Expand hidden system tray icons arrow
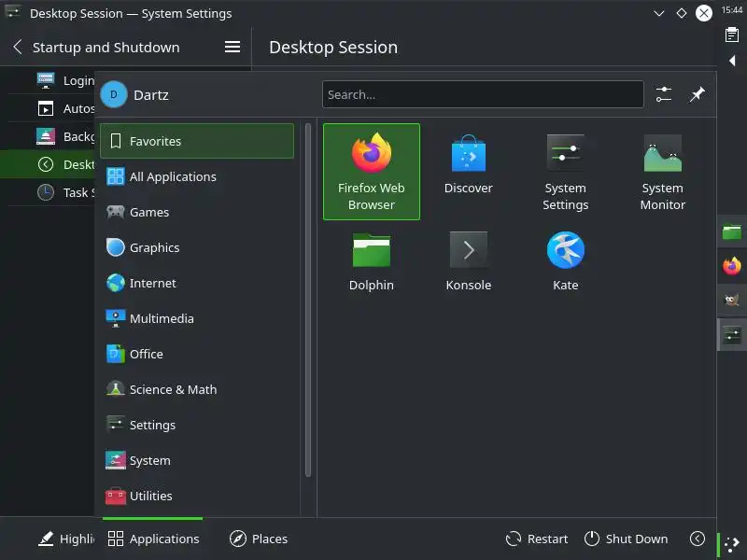The height and width of the screenshot is (560, 747). click(x=732, y=61)
